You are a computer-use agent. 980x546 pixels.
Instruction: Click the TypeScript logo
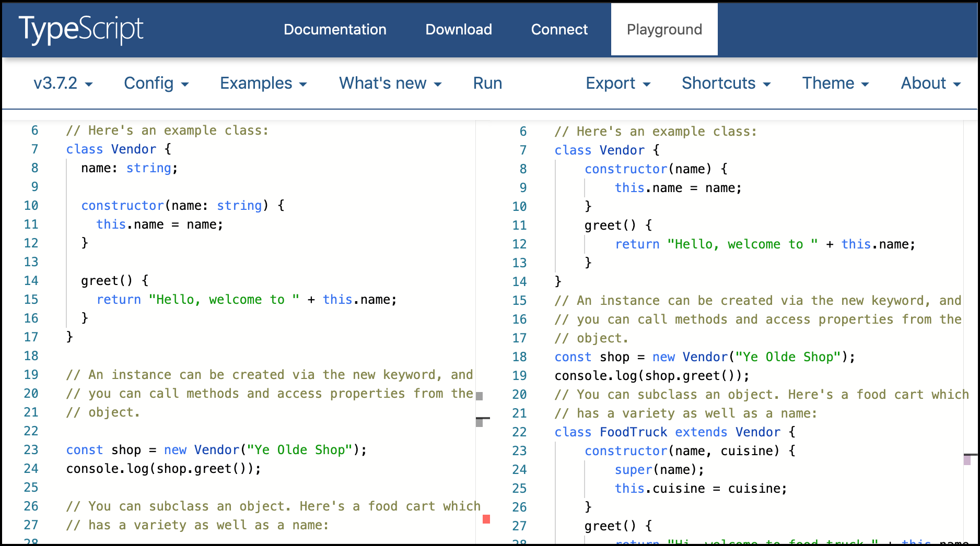80,29
